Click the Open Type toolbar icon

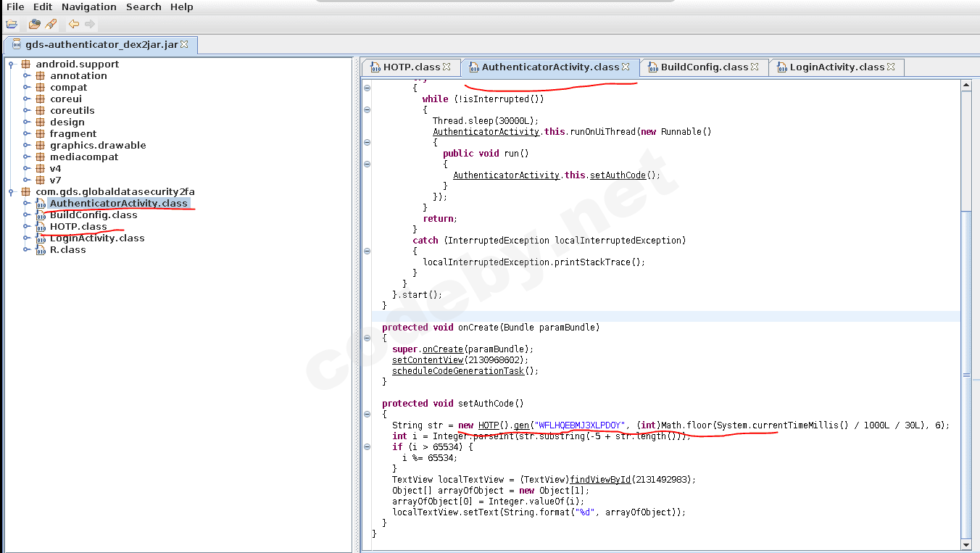click(34, 24)
